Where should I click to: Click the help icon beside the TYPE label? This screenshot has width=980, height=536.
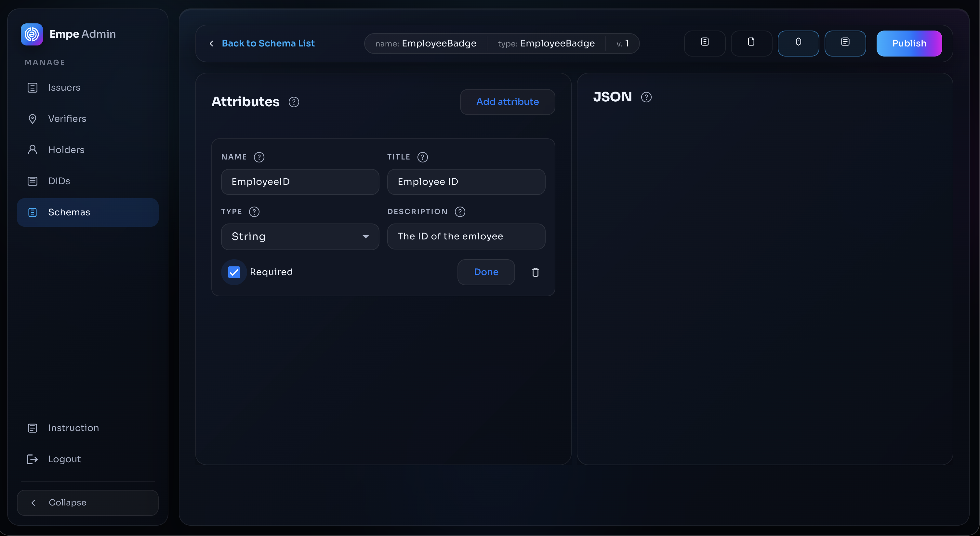tap(254, 212)
